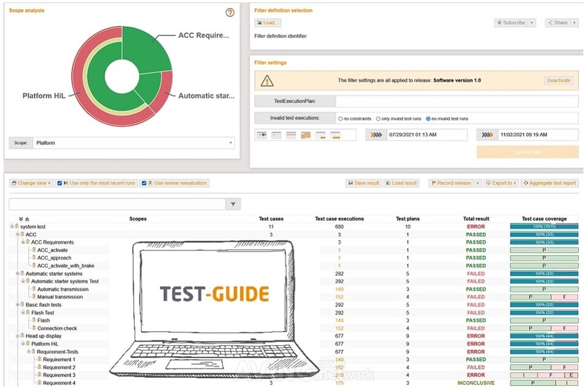The height and width of the screenshot is (391, 588).
Task: Click the start date field 07/29/2021
Action: pos(427,135)
